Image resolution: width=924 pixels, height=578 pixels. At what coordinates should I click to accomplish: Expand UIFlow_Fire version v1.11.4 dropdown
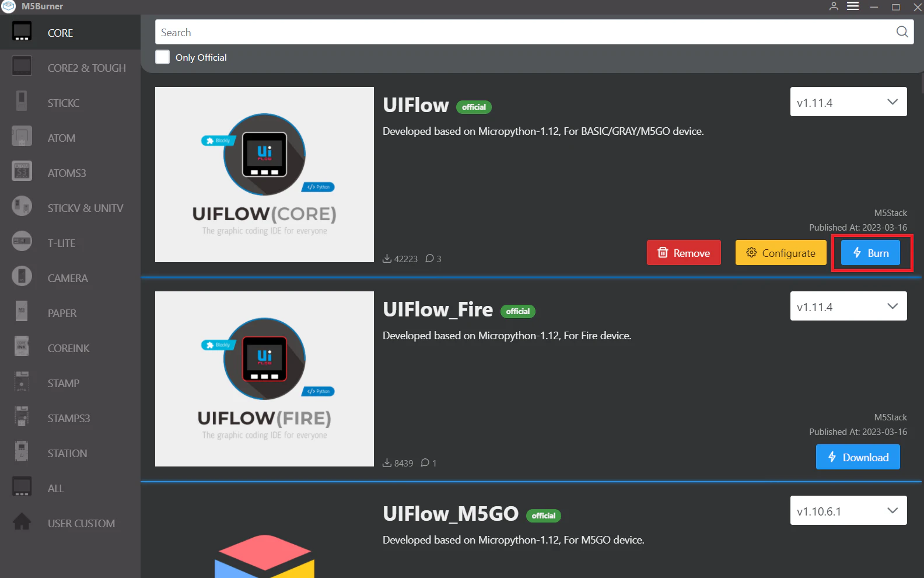(x=848, y=306)
